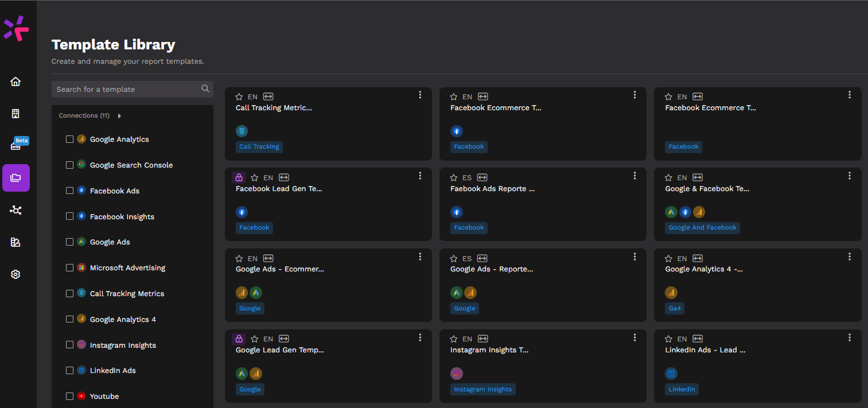
Task: Click the lock icon on Facebook Lead Gen template
Action: [x=239, y=178]
